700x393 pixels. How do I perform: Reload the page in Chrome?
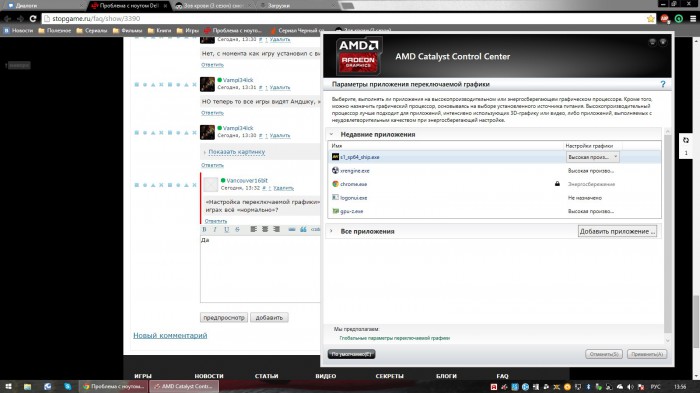click(x=33, y=19)
